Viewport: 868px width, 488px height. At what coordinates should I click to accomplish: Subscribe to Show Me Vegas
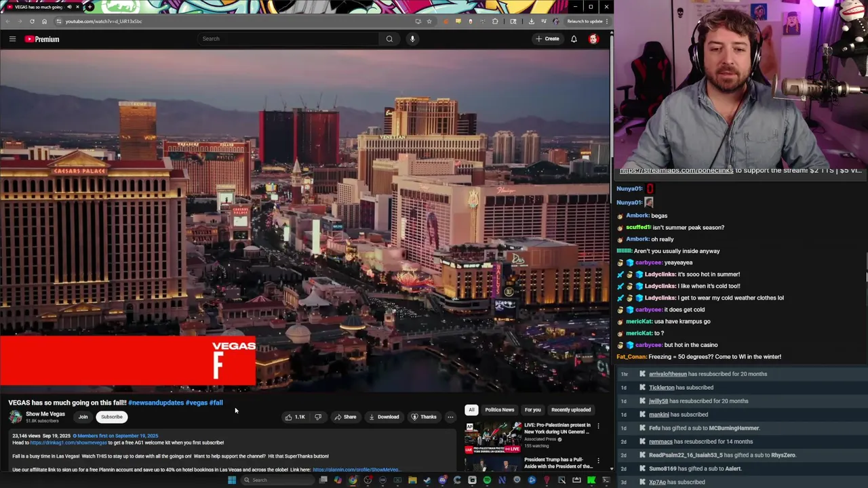[x=112, y=417]
